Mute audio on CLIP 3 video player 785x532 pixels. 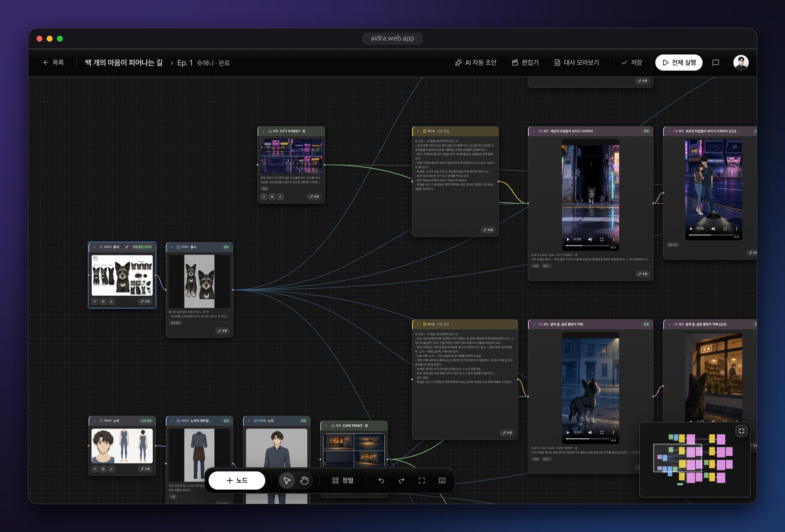coord(590,239)
